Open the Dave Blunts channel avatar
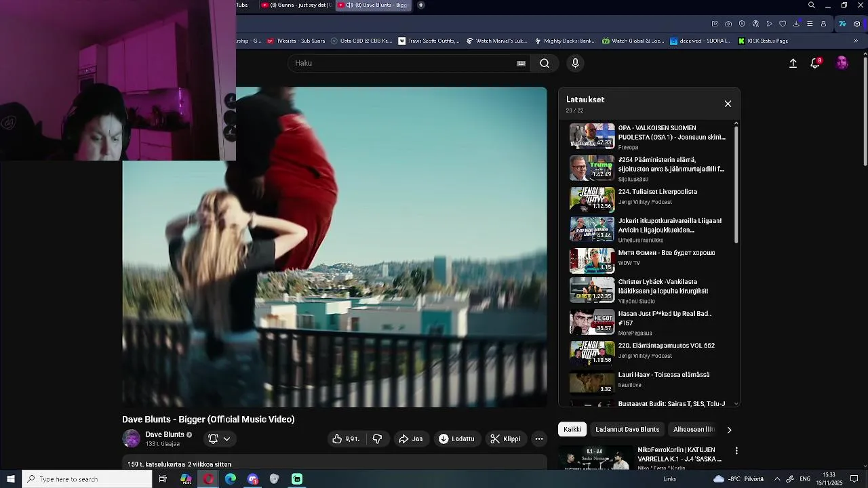Viewport: 868px width, 488px height. 131,439
